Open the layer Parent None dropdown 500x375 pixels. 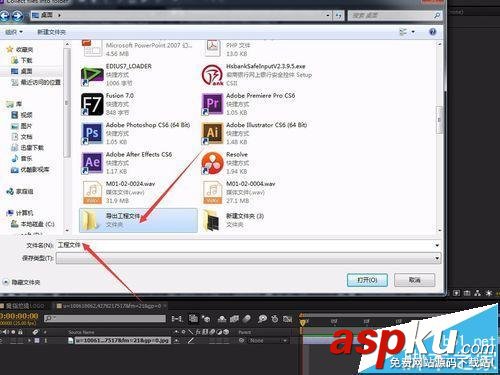point(268,341)
